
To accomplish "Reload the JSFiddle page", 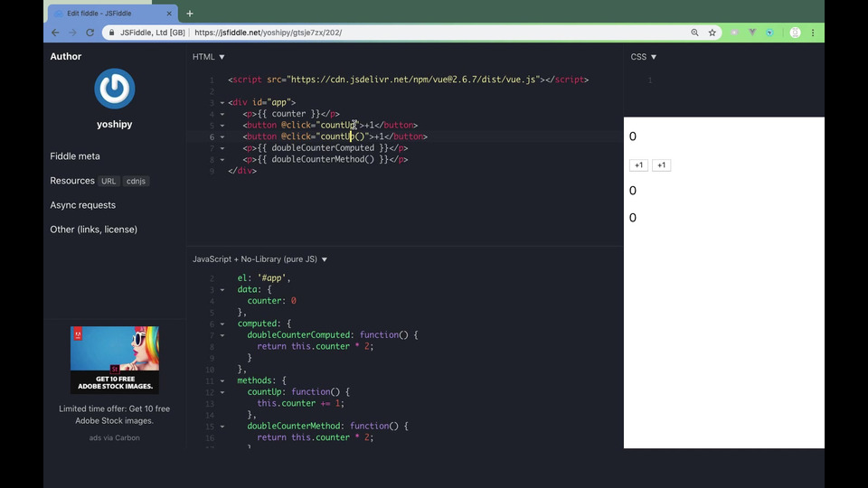I will coord(90,33).
